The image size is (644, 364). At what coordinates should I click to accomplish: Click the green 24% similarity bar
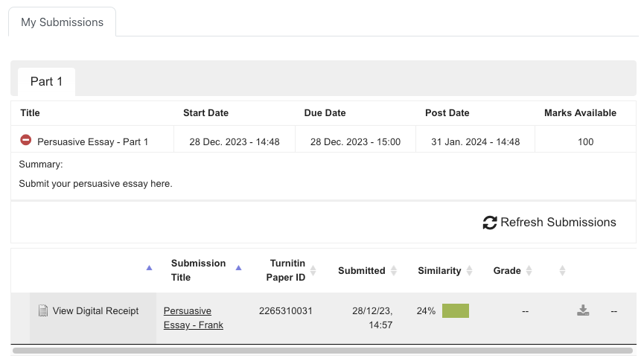455,311
